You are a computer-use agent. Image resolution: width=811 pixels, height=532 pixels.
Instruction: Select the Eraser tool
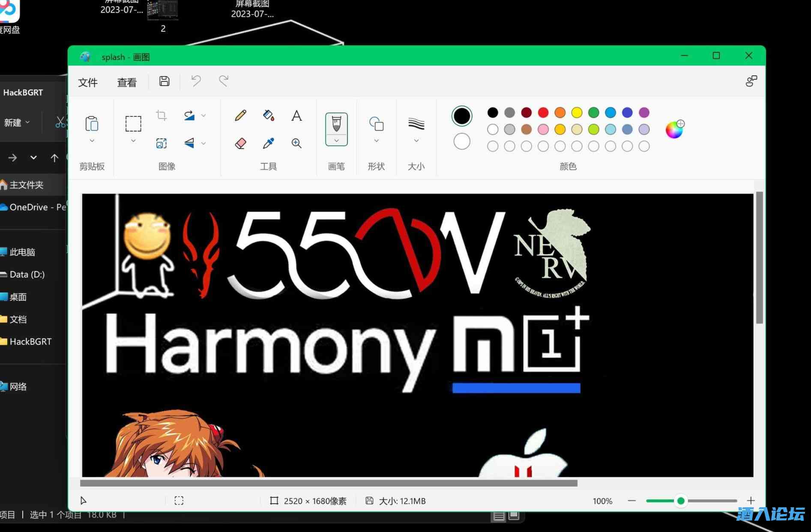coord(240,143)
